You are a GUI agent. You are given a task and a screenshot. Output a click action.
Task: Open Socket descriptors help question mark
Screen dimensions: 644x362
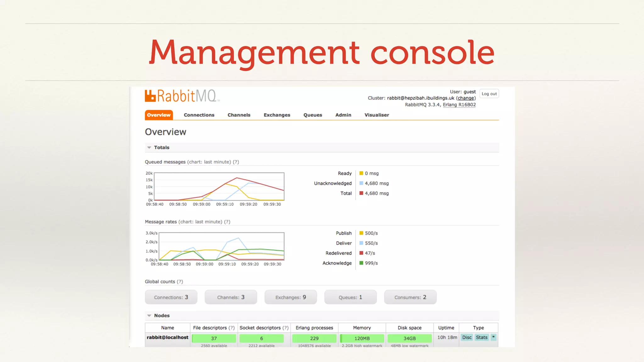coord(286,328)
